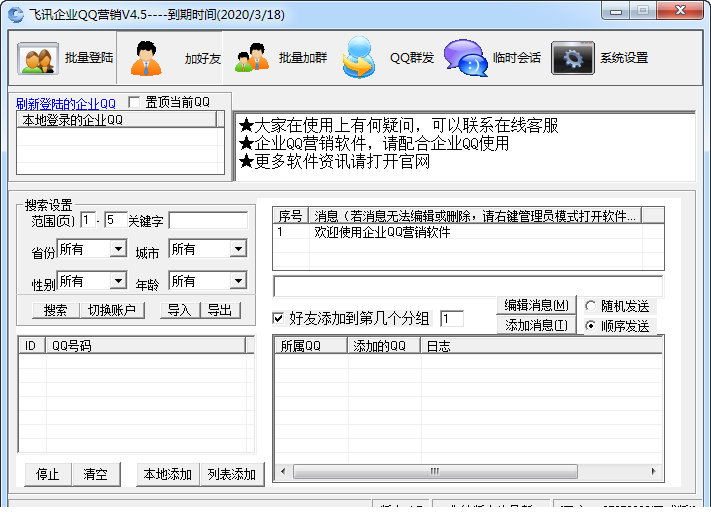The width and height of the screenshot is (711, 530).
Task: Click the range end page field
Action: (x=116, y=220)
